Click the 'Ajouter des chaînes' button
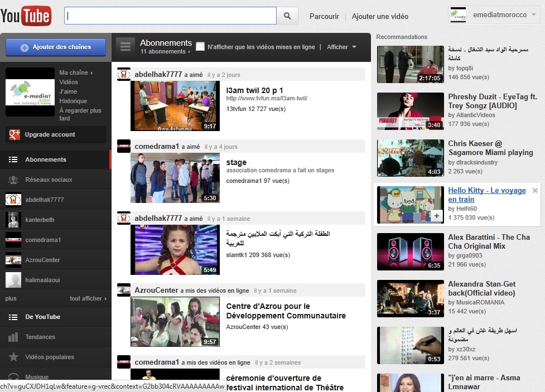The height and width of the screenshot is (392, 545). 55,47
